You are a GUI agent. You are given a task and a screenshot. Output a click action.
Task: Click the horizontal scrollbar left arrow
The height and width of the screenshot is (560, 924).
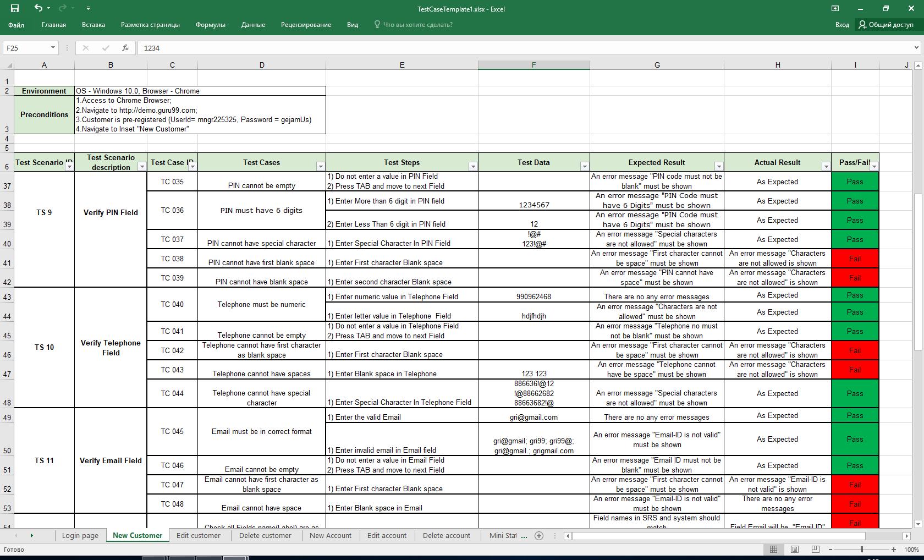[x=568, y=535]
